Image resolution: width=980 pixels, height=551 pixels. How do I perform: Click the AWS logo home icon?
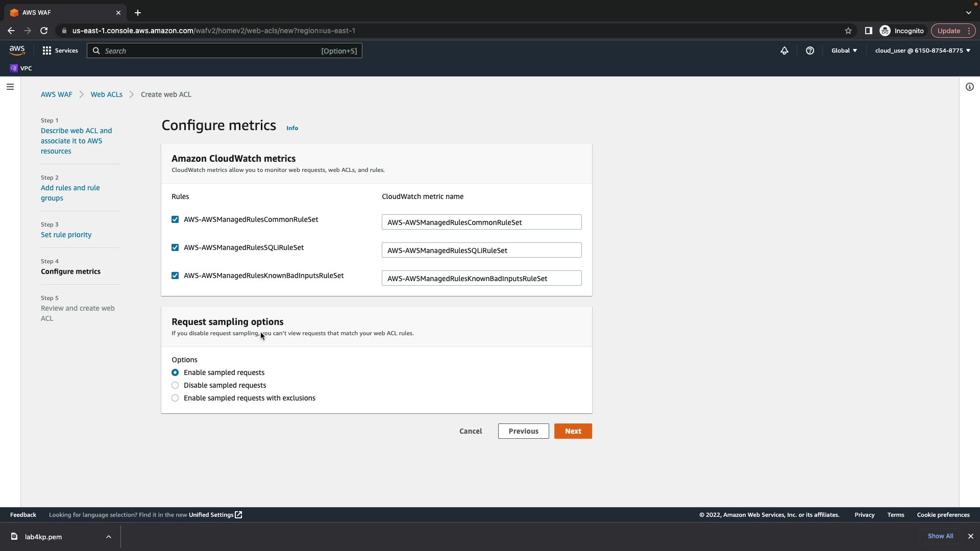[17, 50]
